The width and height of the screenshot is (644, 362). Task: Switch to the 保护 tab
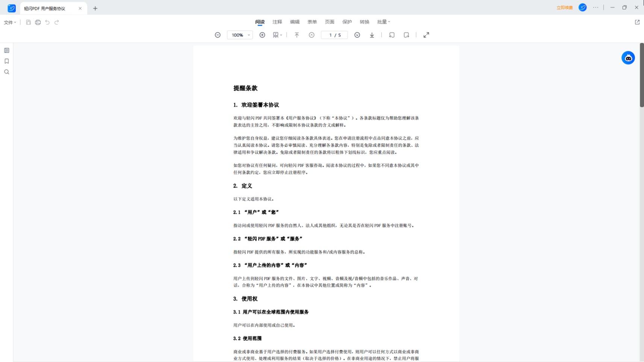pyautogui.click(x=347, y=22)
